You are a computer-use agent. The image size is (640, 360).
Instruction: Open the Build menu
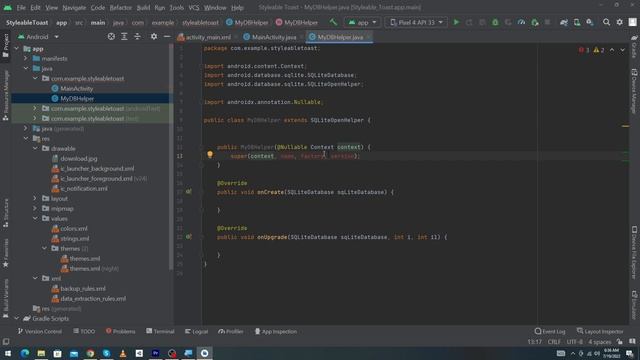143,7
